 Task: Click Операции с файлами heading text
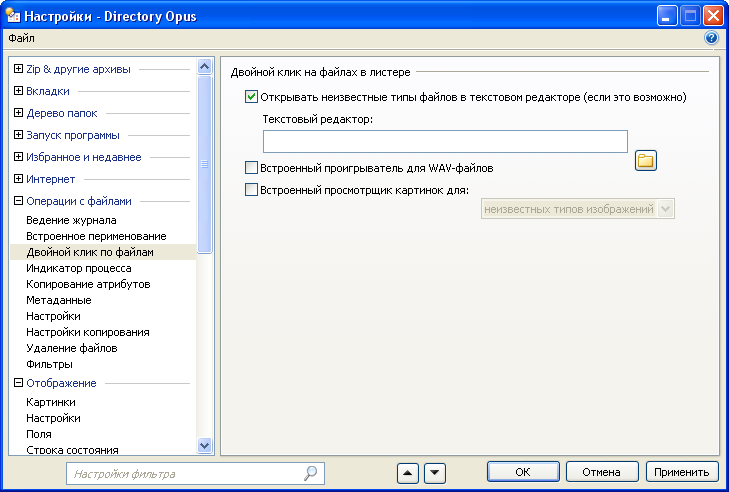coord(79,201)
